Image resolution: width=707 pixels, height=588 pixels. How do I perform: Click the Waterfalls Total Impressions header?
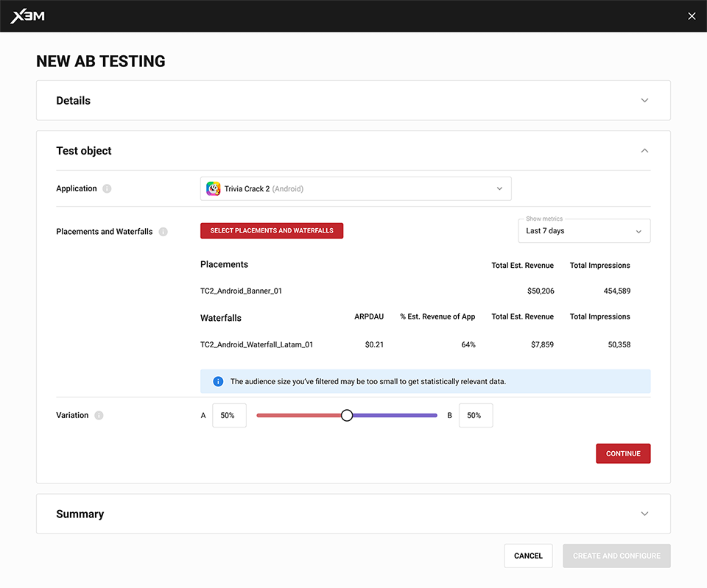pos(599,316)
